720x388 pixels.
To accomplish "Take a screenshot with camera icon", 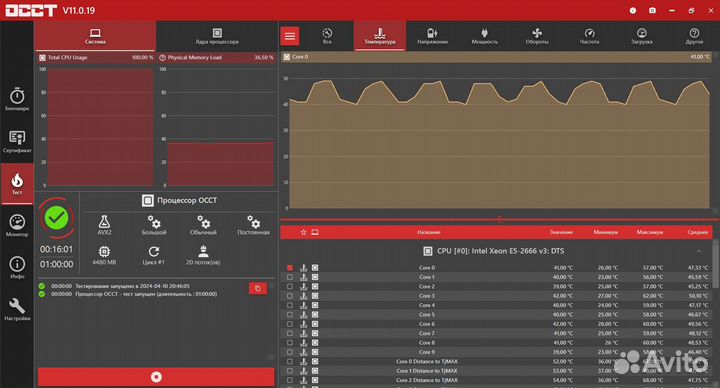I will pyautogui.click(x=652, y=10).
